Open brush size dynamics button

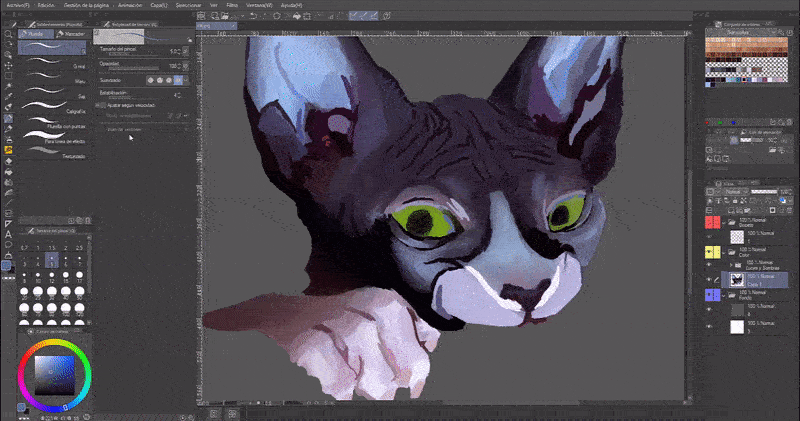(186, 51)
